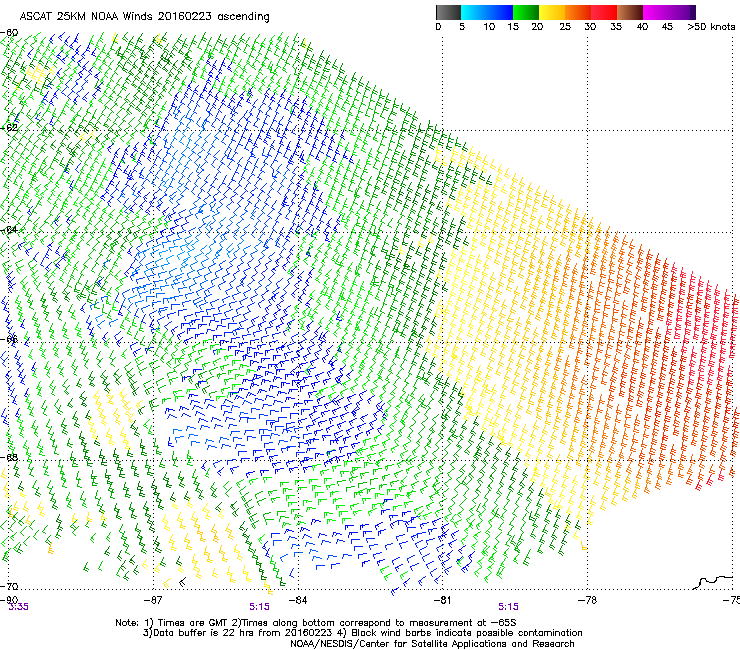The image size is (740, 650).
Task: Click the green 15-20 knots legend swatch
Action: tap(526, 12)
